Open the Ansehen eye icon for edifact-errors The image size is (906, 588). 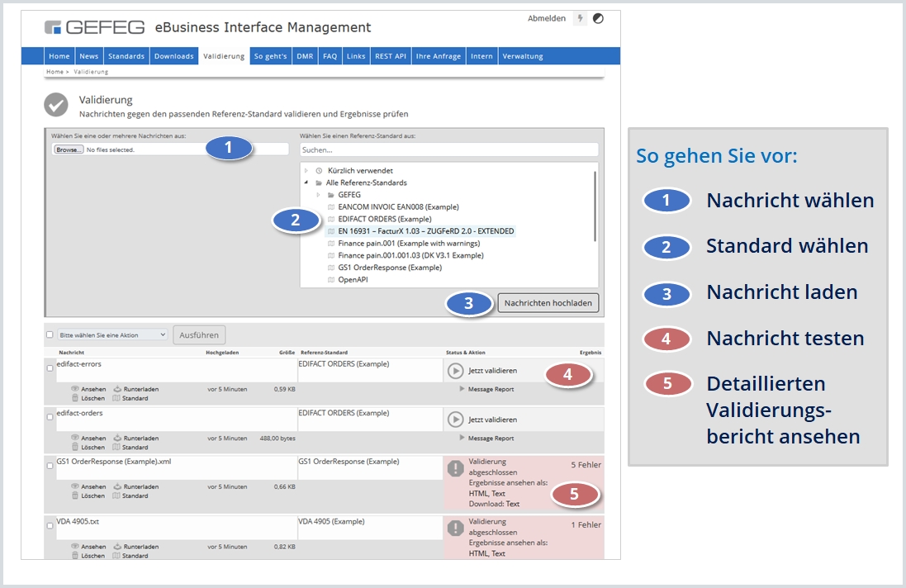click(74, 389)
